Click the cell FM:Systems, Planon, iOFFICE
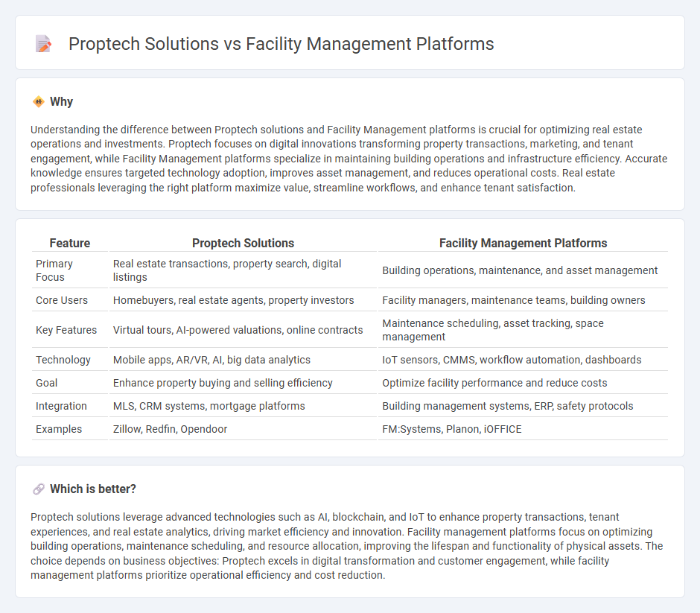700x613 pixels. (523, 429)
